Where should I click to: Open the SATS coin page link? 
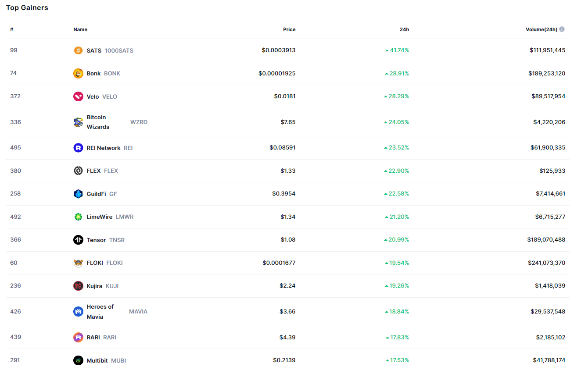[94, 50]
